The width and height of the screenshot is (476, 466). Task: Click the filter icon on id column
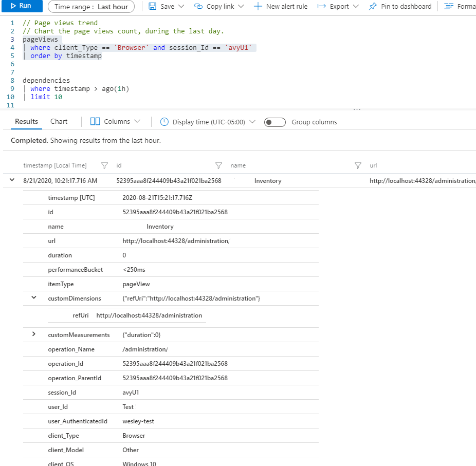[218, 165]
